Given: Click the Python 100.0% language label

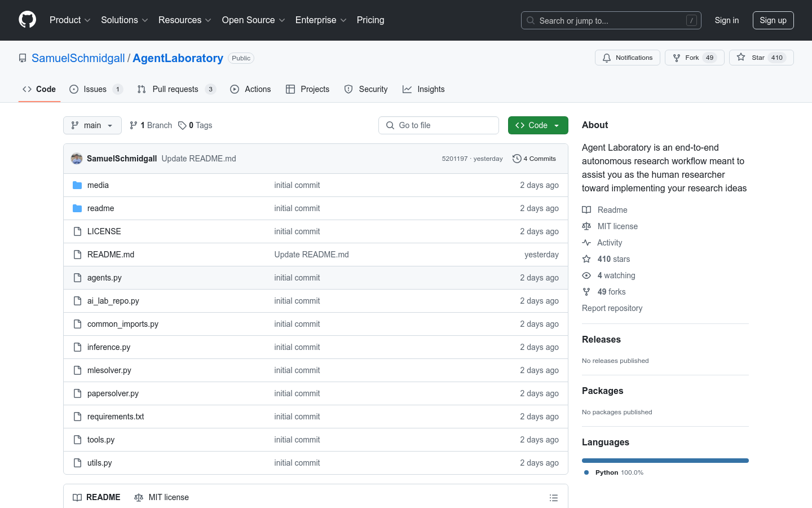Looking at the screenshot, I should 614,472.
